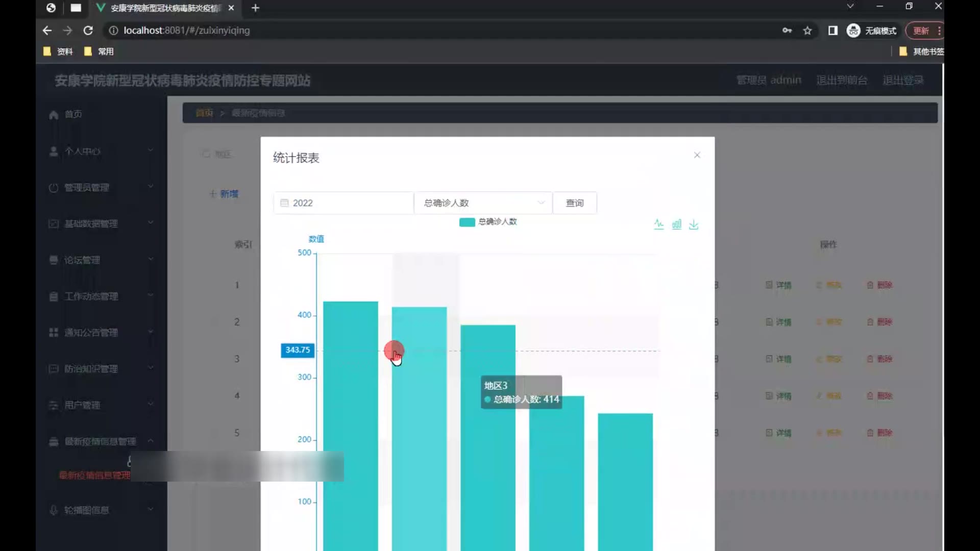980x551 pixels.
Task: Switch chart to bar view icon
Action: click(x=676, y=224)
